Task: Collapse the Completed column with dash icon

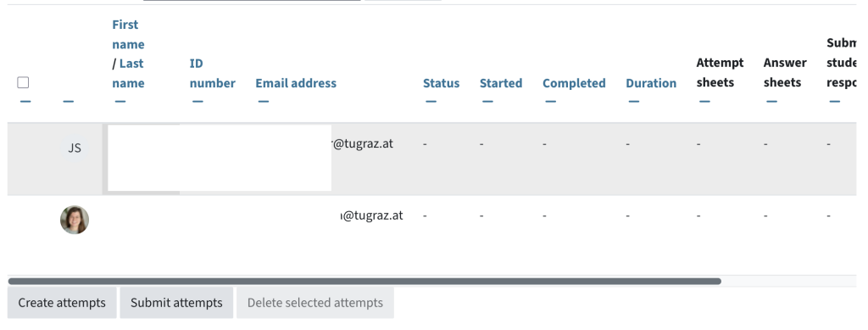Action: tap(550, 101)
